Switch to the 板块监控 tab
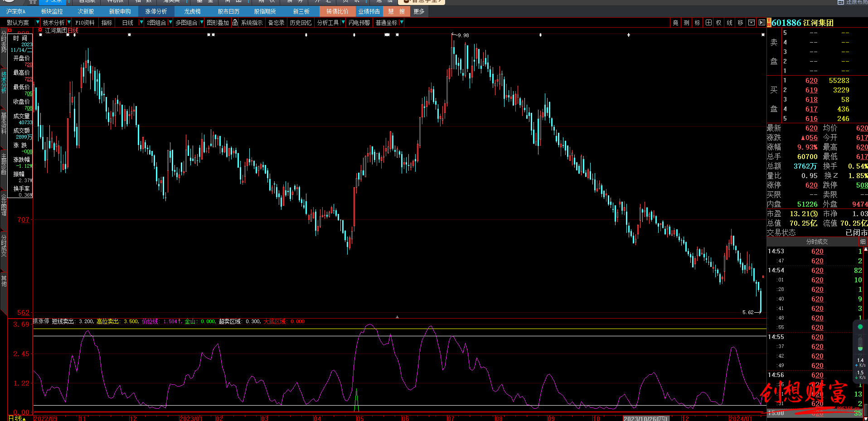868x421 pixels. (x=52, y=11)
